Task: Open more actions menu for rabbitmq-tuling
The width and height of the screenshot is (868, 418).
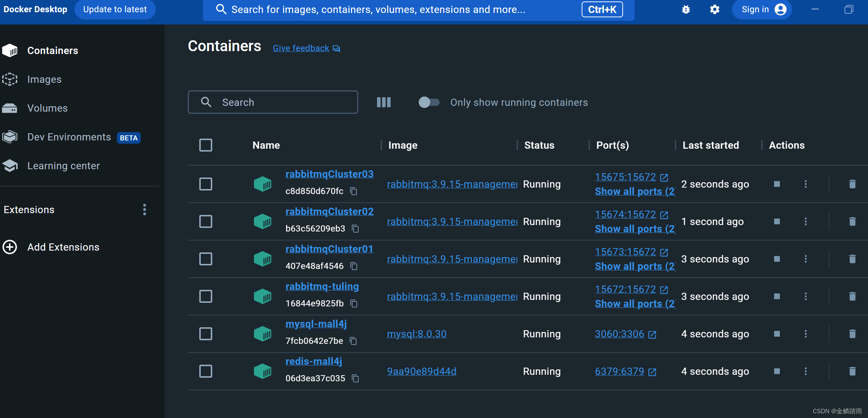Action: (806, 296)
